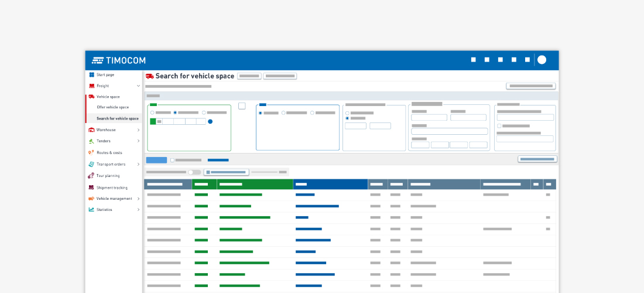Viewport: 644px width, 293px height.
Task: Expand the Warehouse submenu arrow
Action: pos(139,130)
